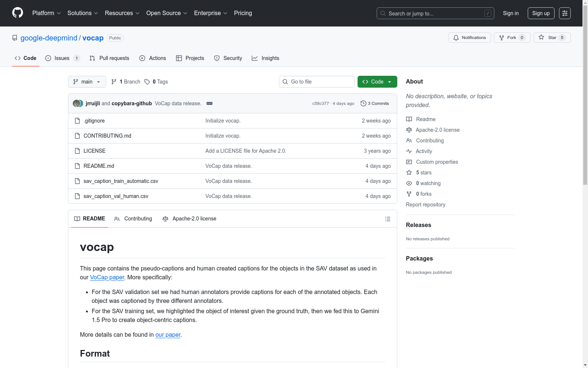Open the google-deepmind organization link

pos(49,38)
